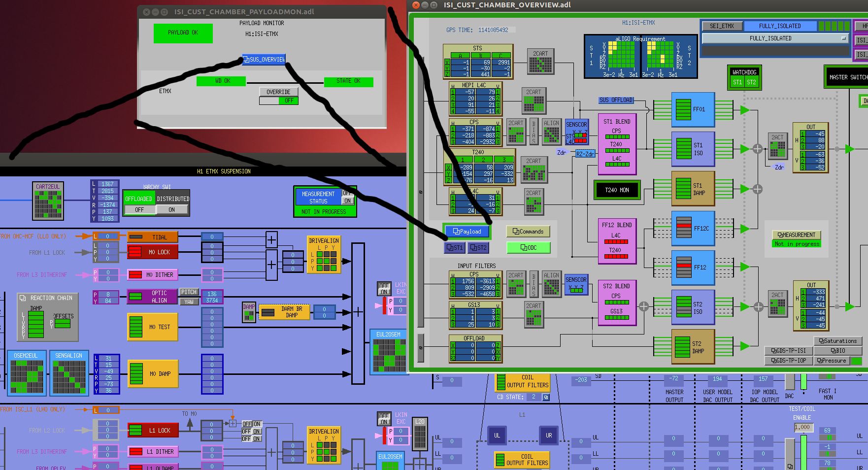Image resolution: width=868 pixels, height=470 pixels.
Task: Open the ST1 BLEND block
Action: coord(617,144)
